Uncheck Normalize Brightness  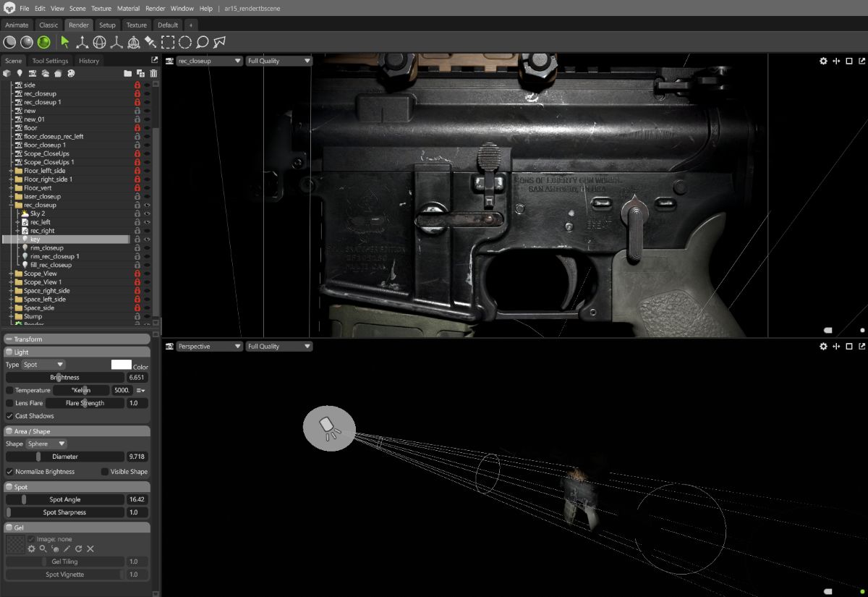tap(9, 472)
